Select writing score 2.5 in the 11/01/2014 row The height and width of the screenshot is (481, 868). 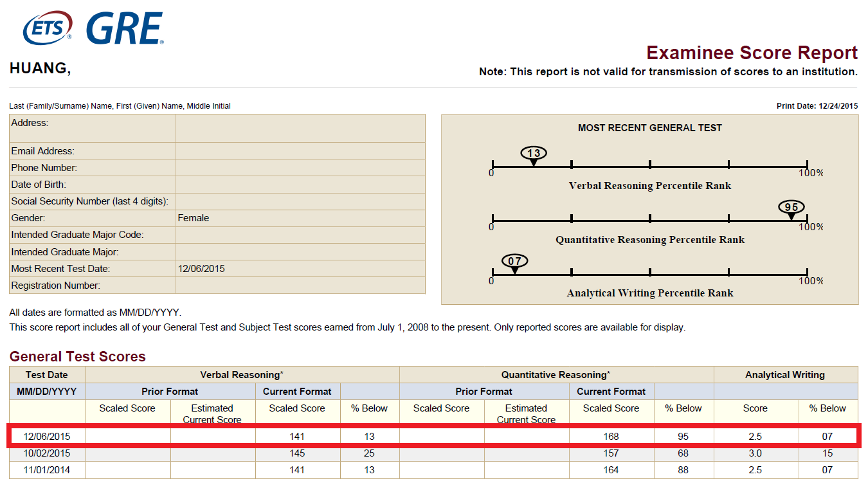coord(755,470)
